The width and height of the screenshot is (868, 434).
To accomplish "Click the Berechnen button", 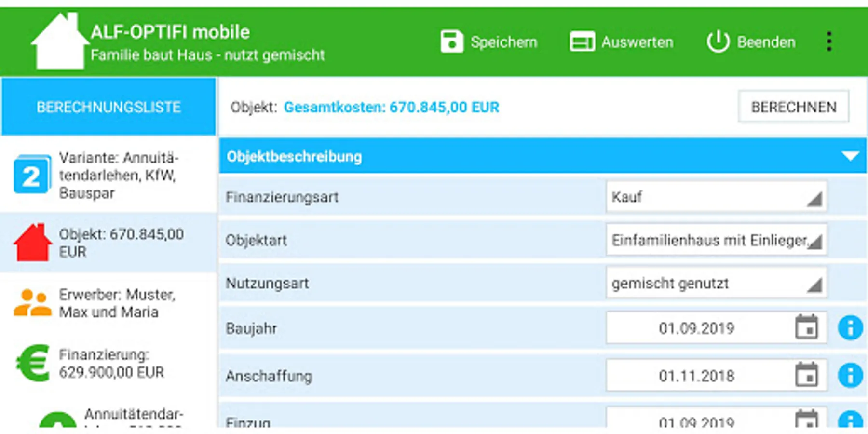I will [793, 107].
